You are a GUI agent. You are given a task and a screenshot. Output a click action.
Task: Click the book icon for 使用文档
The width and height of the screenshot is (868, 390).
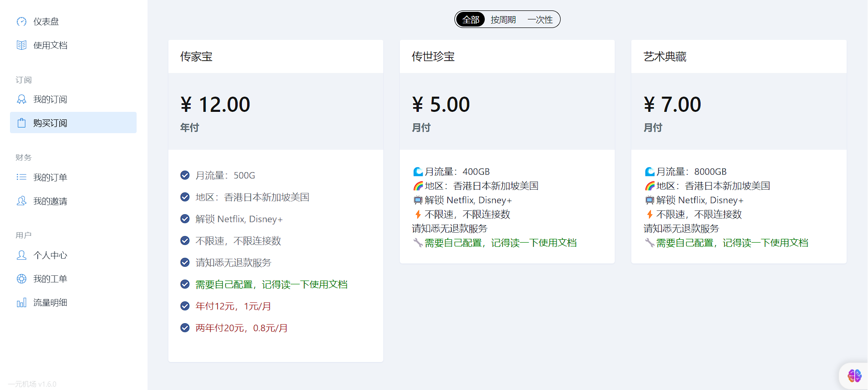click(21, 45)
